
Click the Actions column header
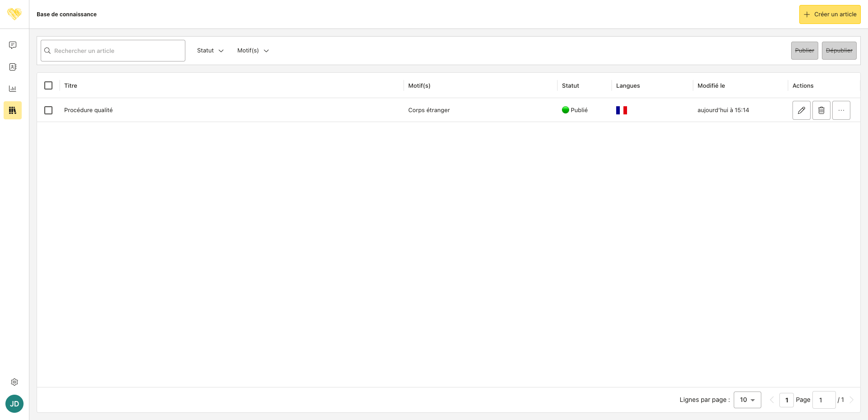803,85
